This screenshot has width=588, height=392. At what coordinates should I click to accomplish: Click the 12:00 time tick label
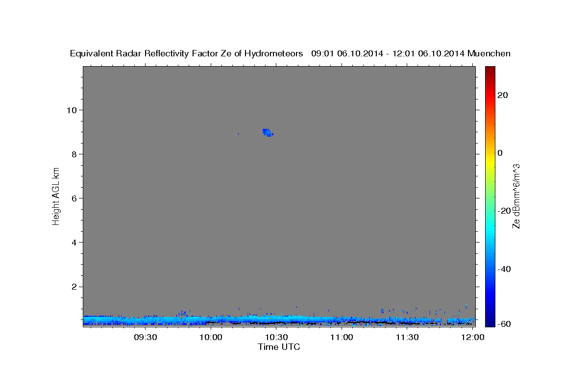coord(472,338)
